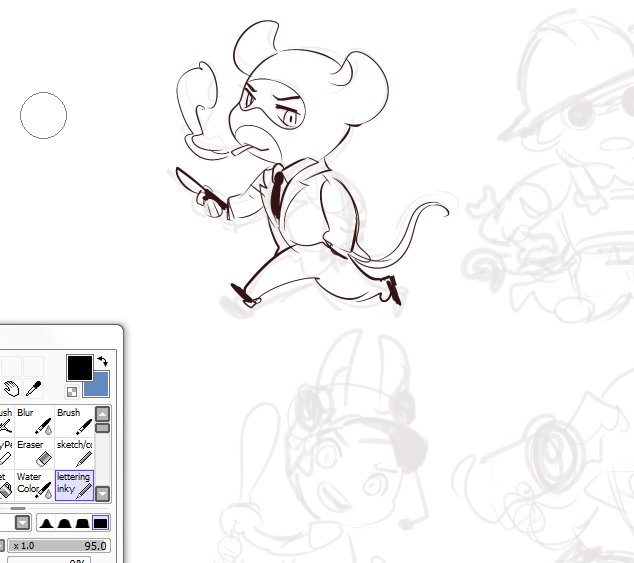Image resolution: width=634 pixels, height=563 pixels.
Task: Choose the softest brush edge shape
Action: point(46,523)
